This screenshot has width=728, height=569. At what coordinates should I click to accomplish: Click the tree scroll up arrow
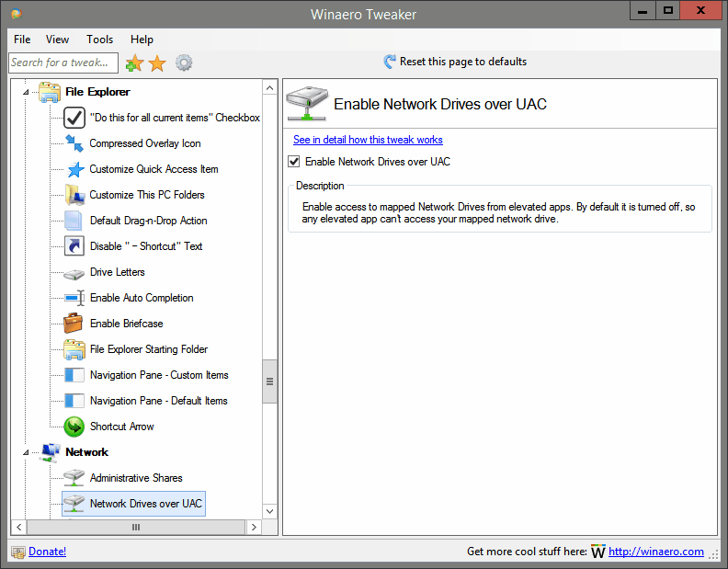coord(269,88)
